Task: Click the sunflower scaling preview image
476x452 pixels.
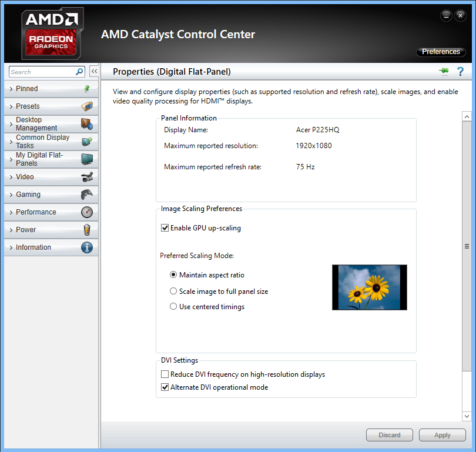Action: pos(370,287)
